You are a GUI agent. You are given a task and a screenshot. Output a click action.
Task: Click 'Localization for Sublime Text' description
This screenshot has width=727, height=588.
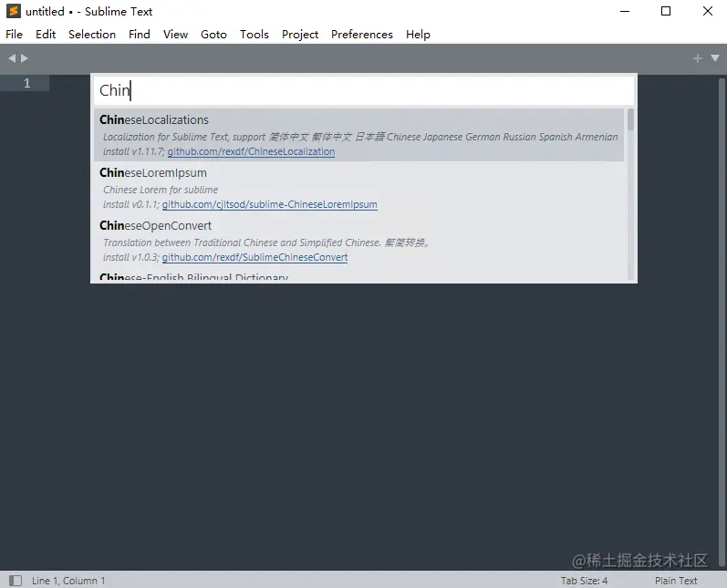point(360,137)
